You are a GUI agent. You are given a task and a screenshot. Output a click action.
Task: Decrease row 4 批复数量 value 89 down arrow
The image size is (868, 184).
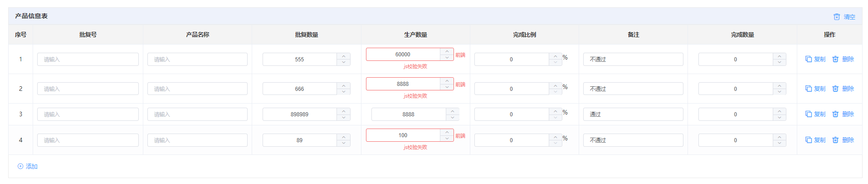tap(344, 143)
